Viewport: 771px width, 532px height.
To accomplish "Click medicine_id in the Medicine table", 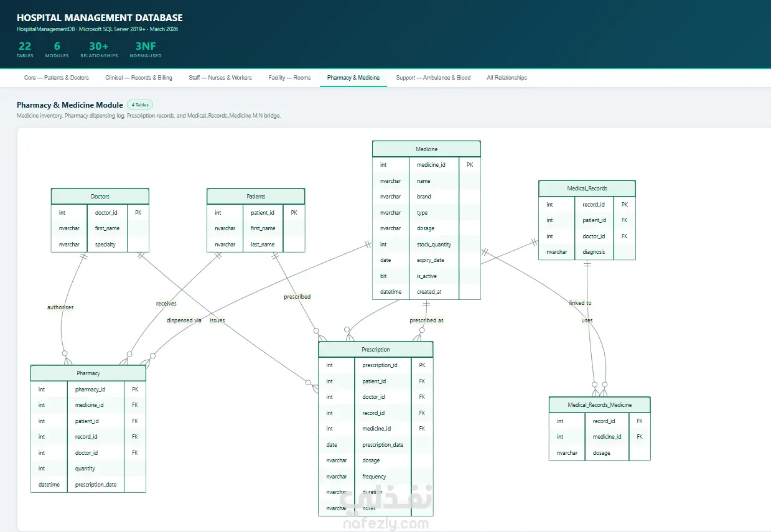I will 431,165.
